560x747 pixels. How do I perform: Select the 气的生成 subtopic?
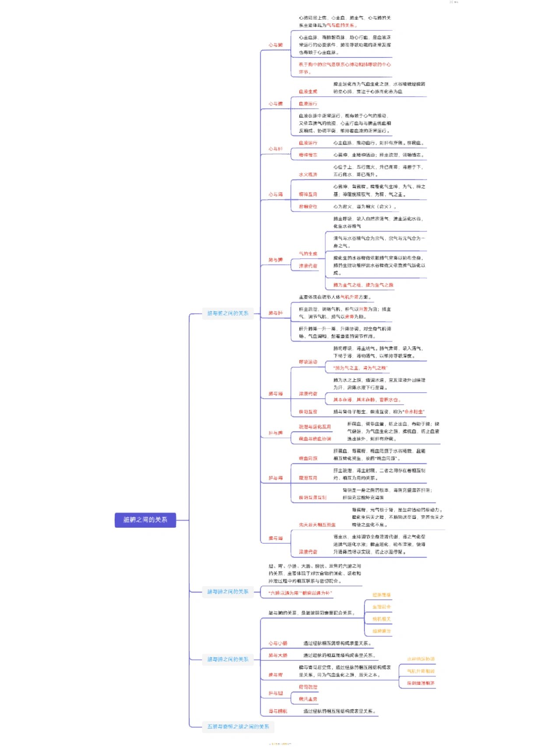[x=308, y=254]
